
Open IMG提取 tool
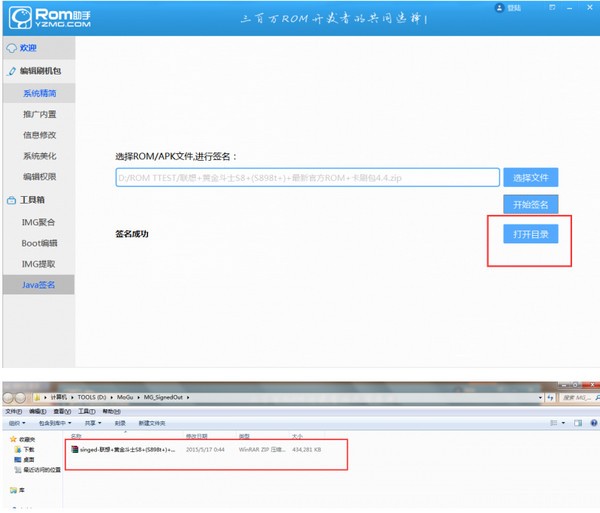(38, 264)
